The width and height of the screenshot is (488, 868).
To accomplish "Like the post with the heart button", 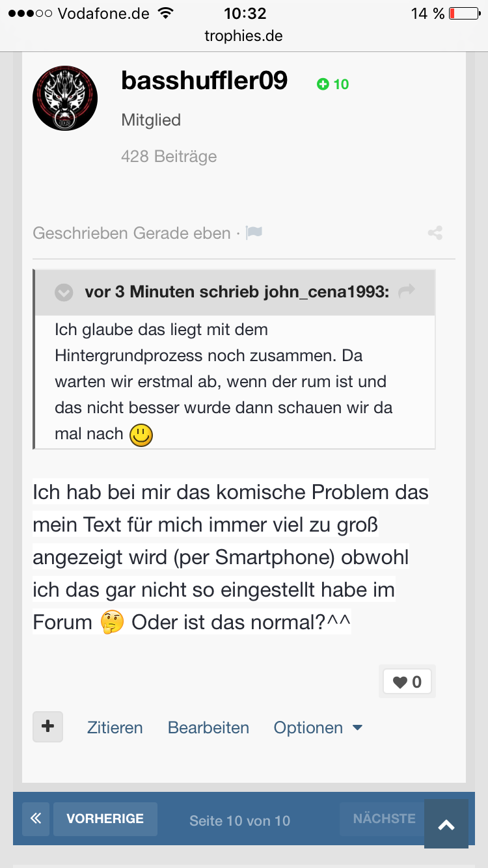I will click(x=407, y=682).
